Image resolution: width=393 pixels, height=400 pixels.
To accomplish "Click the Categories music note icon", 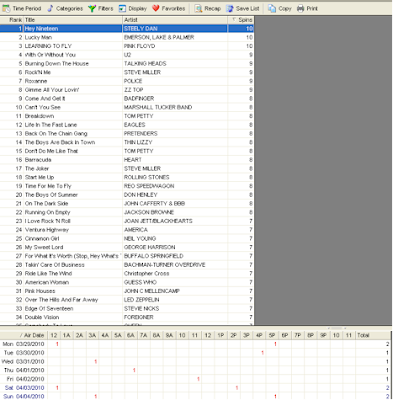I will coord(50,8).
